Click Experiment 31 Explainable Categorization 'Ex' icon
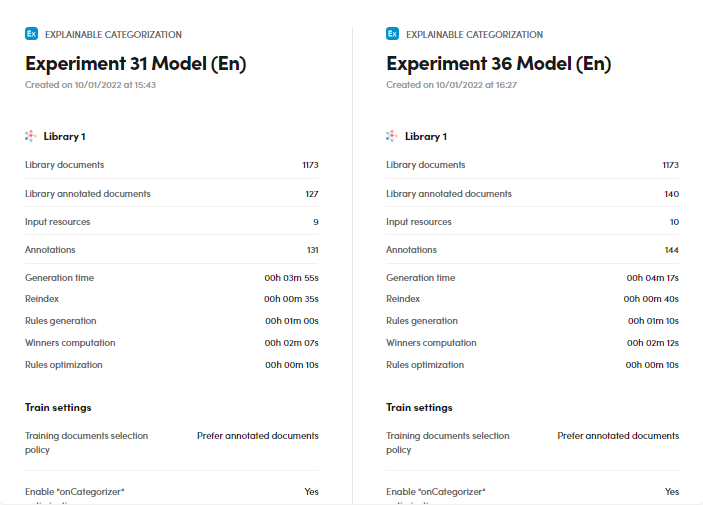This screenshot has height=505, width=703. [31, 34]
